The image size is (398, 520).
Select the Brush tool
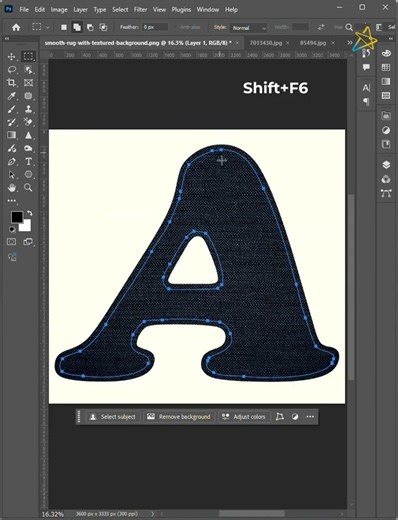pos(12,109)
